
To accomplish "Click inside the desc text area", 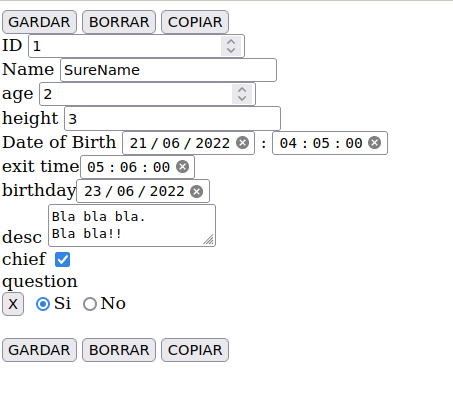I will coord(132,226).
